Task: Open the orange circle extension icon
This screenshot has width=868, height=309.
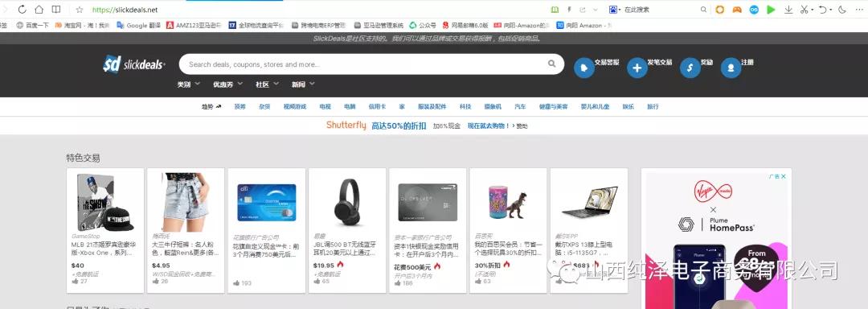Action: tap(719, 10)
